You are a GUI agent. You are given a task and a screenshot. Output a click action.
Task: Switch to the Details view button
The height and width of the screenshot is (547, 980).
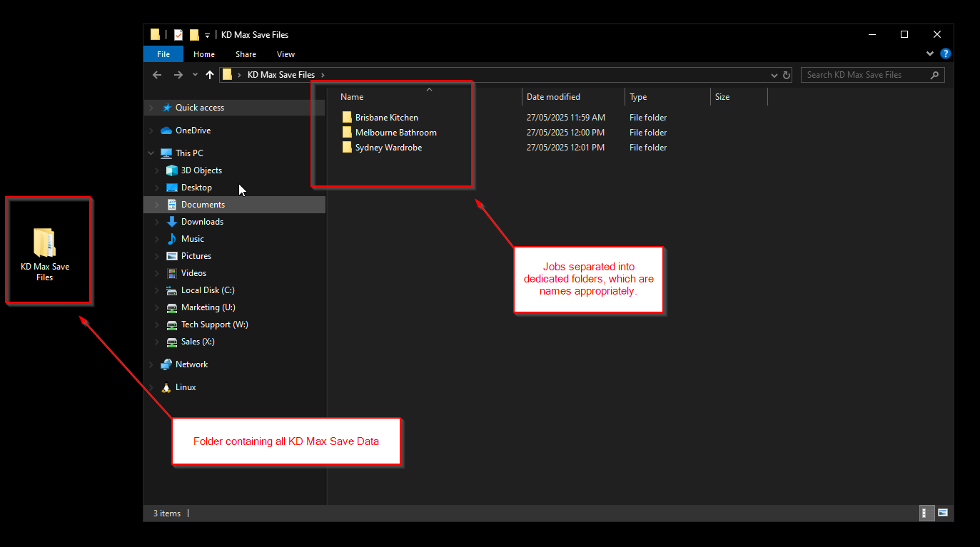[926, 513]
